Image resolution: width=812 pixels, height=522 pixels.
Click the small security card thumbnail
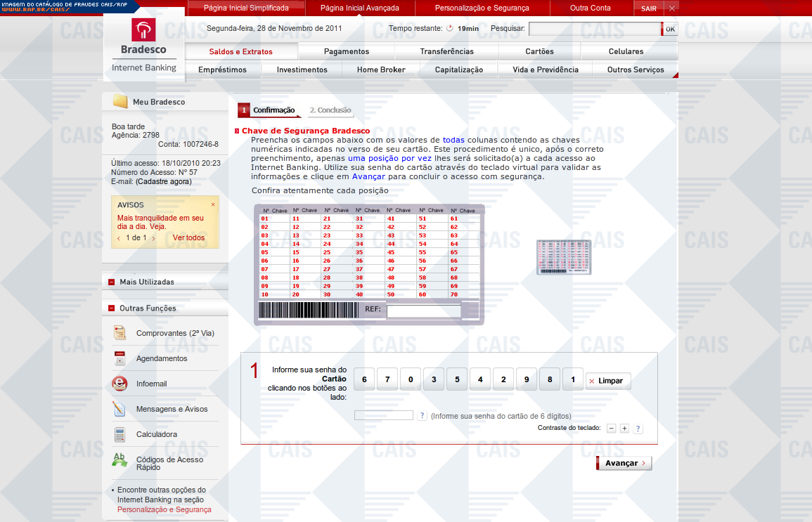[564, 256]
